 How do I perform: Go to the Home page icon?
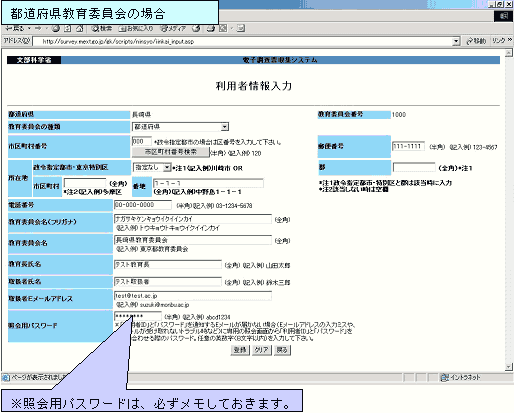tap(79, 29)
